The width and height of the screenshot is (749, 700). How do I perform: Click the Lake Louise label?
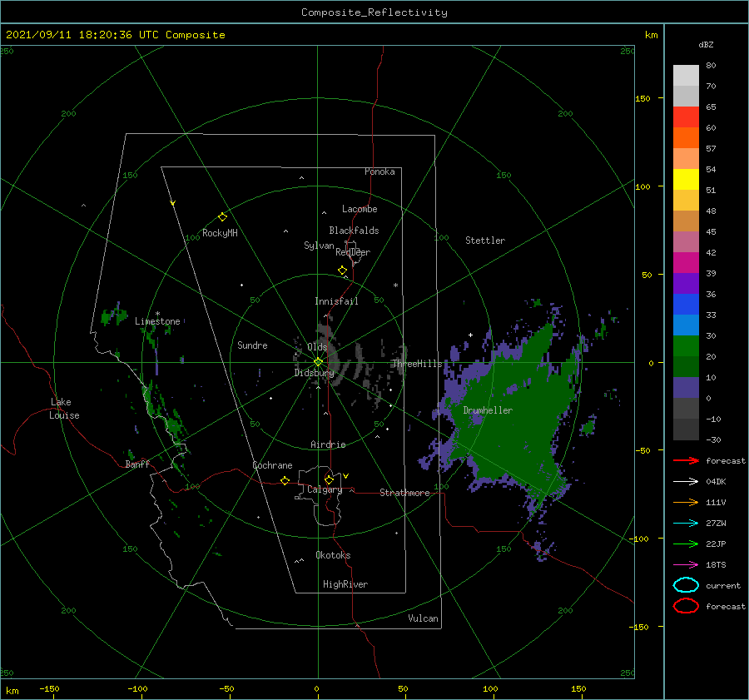click(x=64, y=409)
